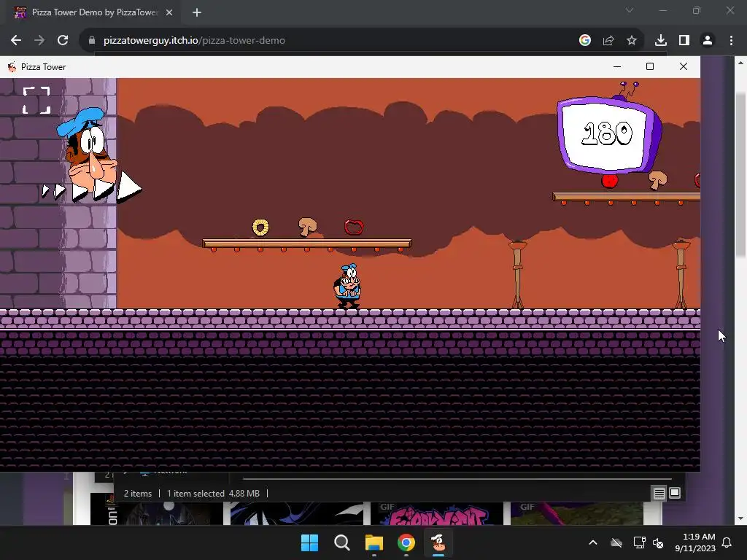
Task: Click the pineapple ring topping
Action: [x=260, y=227]
